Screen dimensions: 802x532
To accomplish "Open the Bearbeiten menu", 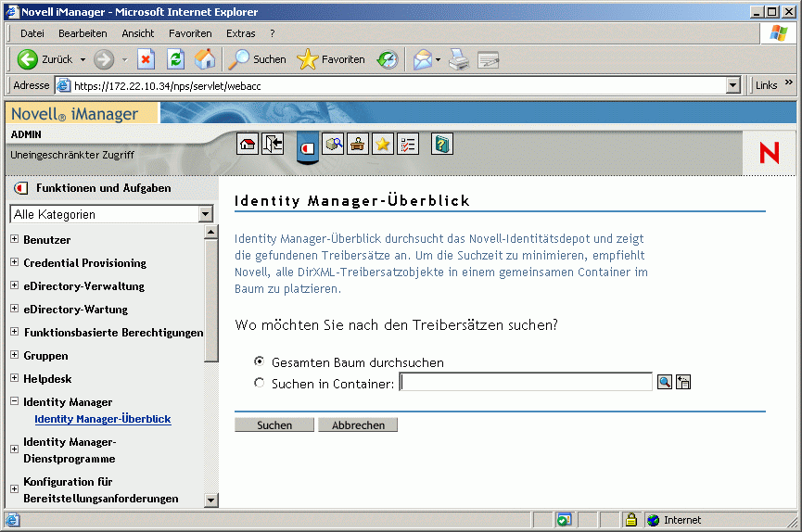I will tap(83, 33).
